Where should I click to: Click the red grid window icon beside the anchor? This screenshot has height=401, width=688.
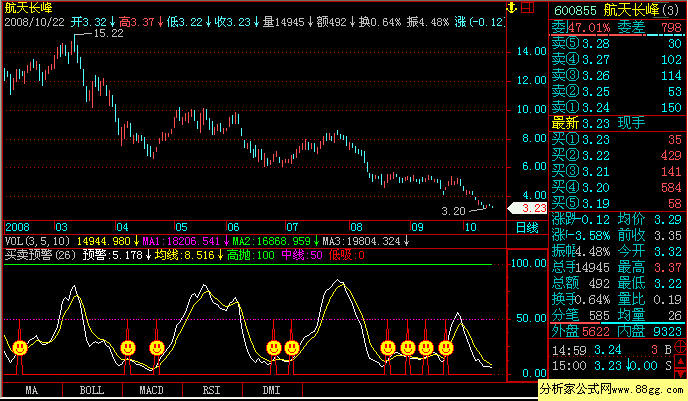pyautogui.click(x=527, y=7)
